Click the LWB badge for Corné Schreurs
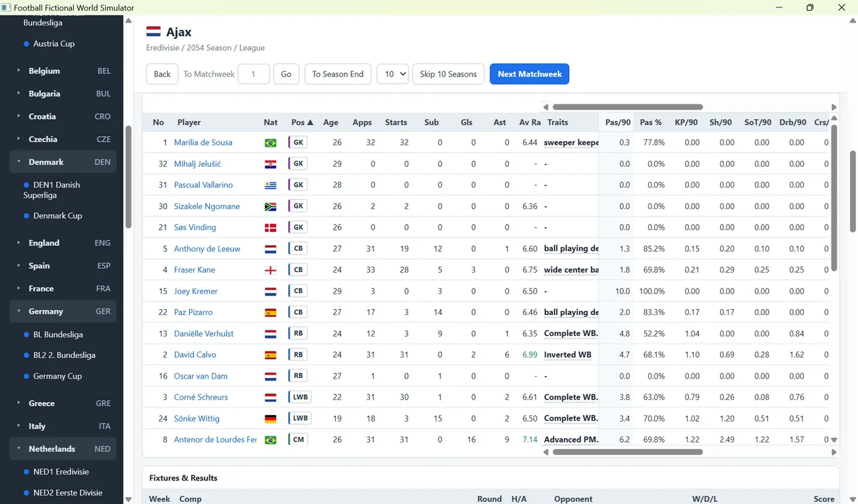Image resolution: width=858 pixels, height=504 pixels. (300, 397)
